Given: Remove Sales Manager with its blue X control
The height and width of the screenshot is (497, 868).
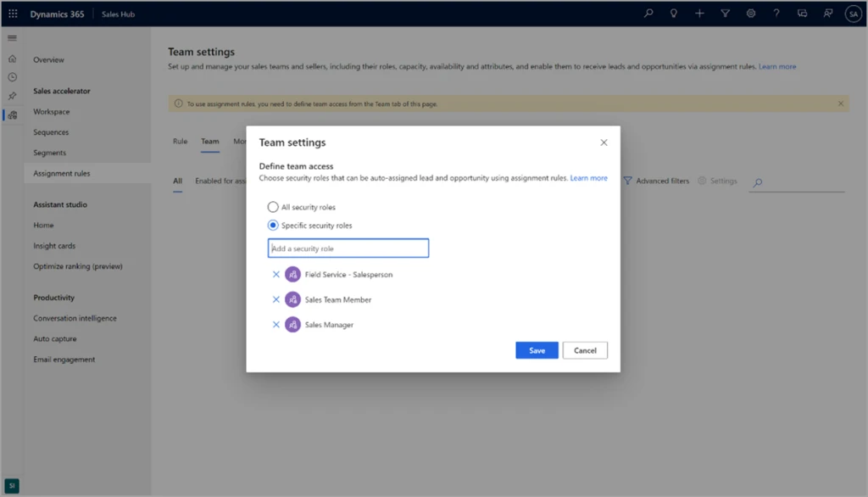Looking at the screenshot, I should pyautogui.click(x=275, y=324).
